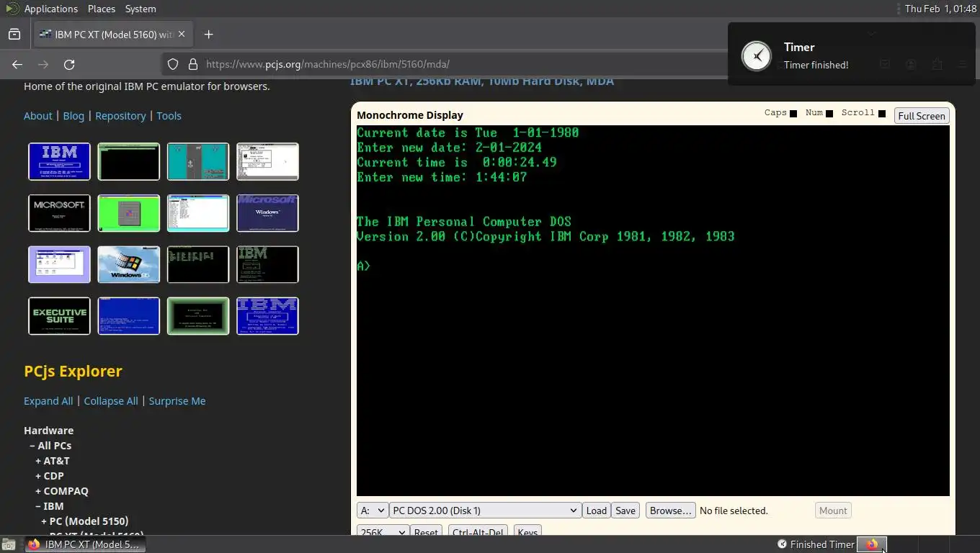Click the Timer finished notification

(x=852, y=55)
